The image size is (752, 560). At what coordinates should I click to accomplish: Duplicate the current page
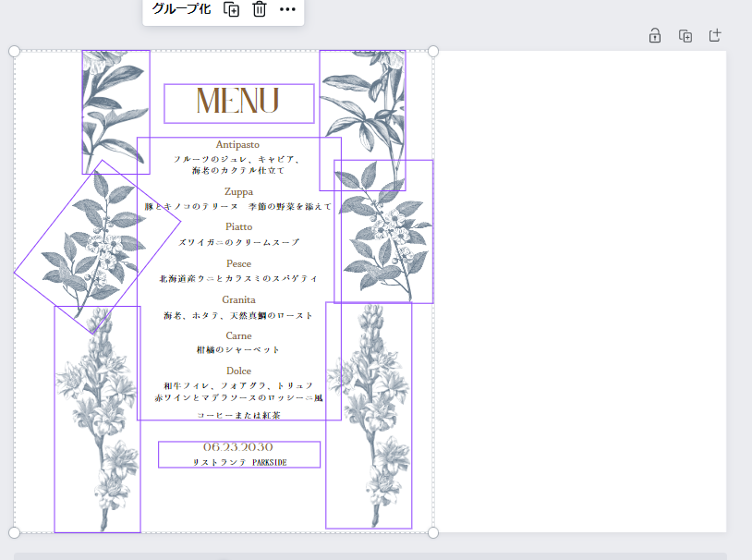[685, 34]
